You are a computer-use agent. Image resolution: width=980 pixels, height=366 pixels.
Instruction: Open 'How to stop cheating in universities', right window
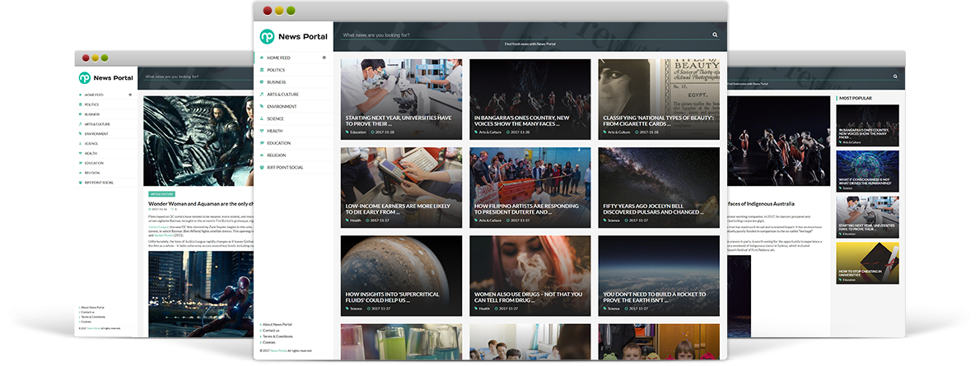[867, 263]
